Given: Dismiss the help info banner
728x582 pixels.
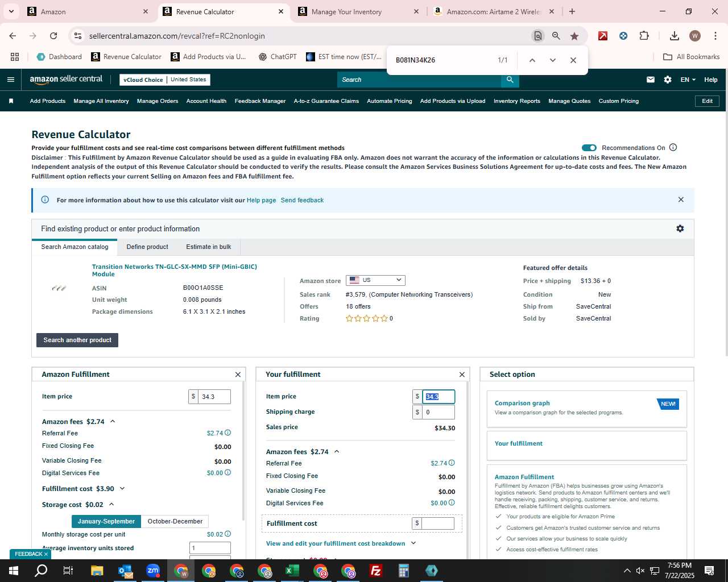Looking at the screenshot, I should (681, 199).
